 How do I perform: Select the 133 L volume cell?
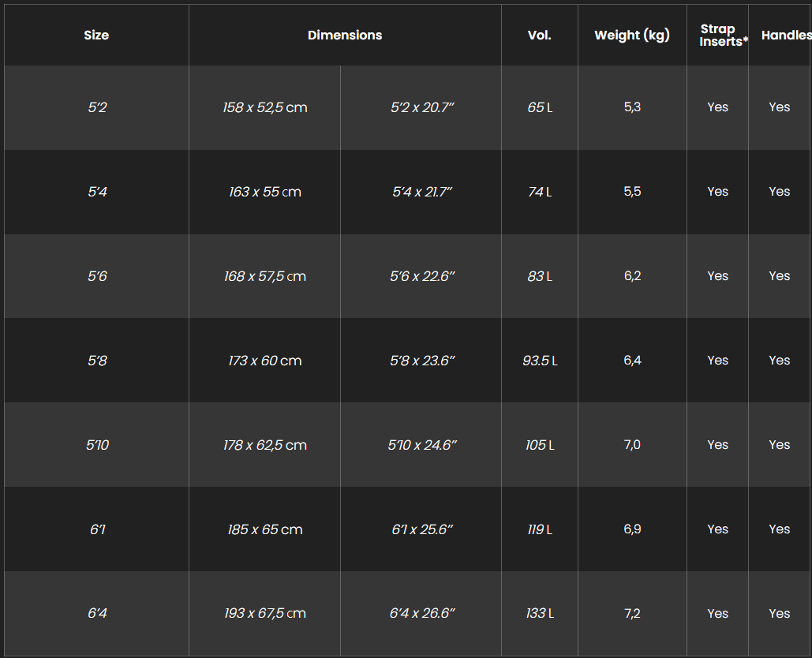pyautogui.click(x=540, y=613)
